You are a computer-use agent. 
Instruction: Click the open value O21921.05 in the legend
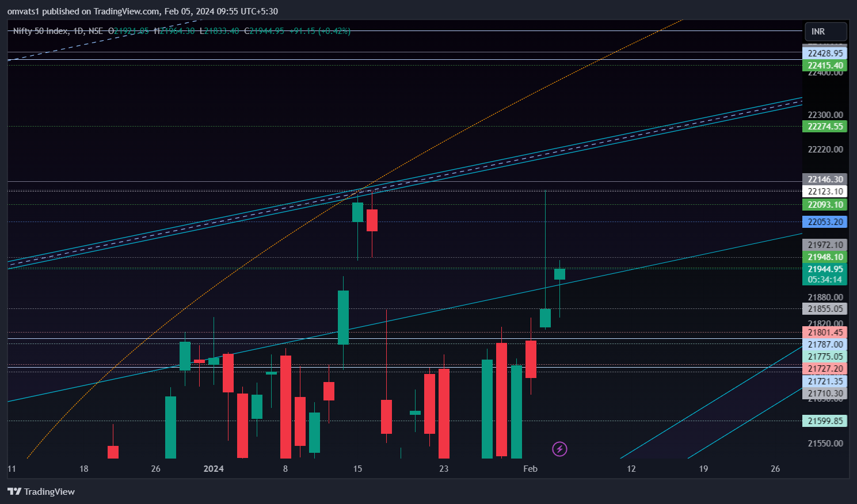point(128,31)
